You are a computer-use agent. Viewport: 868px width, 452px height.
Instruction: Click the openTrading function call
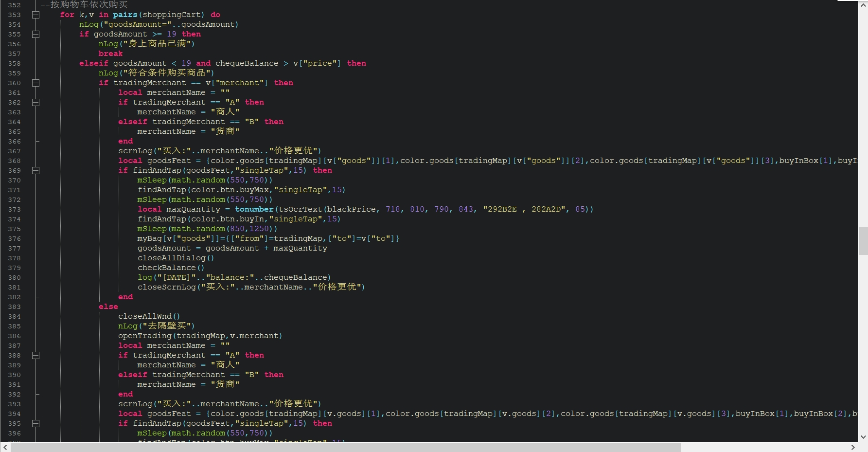[144, 336]
